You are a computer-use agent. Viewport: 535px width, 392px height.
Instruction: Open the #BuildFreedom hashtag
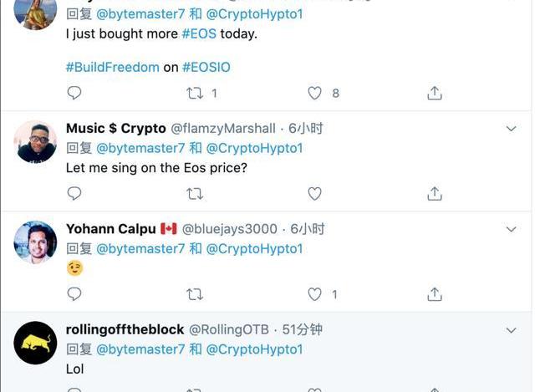112,67
